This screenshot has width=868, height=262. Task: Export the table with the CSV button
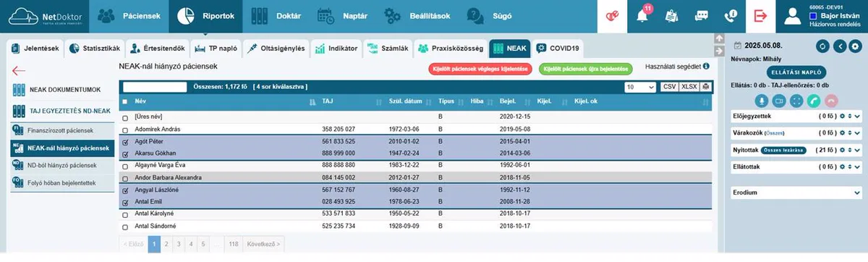[669, 87]
